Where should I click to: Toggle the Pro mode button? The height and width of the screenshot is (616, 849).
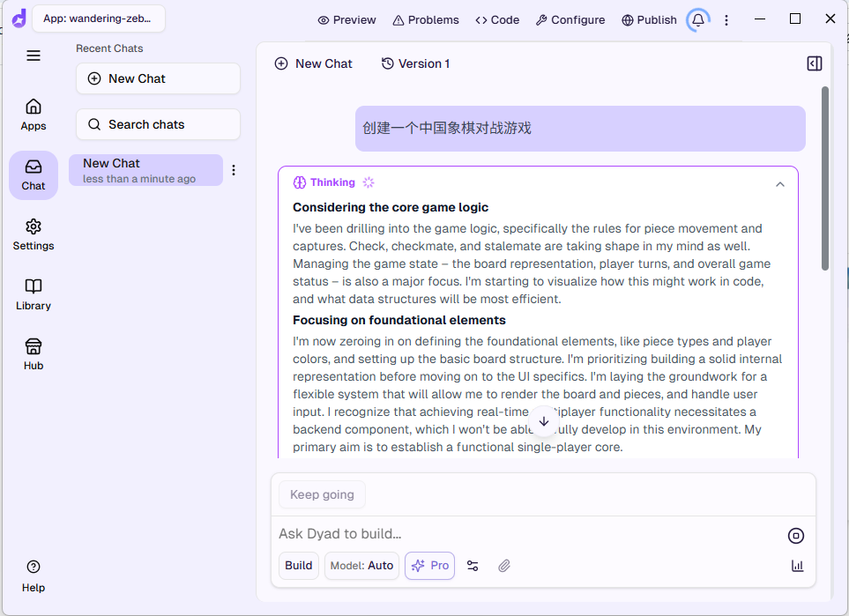click(x=430, y=566)
